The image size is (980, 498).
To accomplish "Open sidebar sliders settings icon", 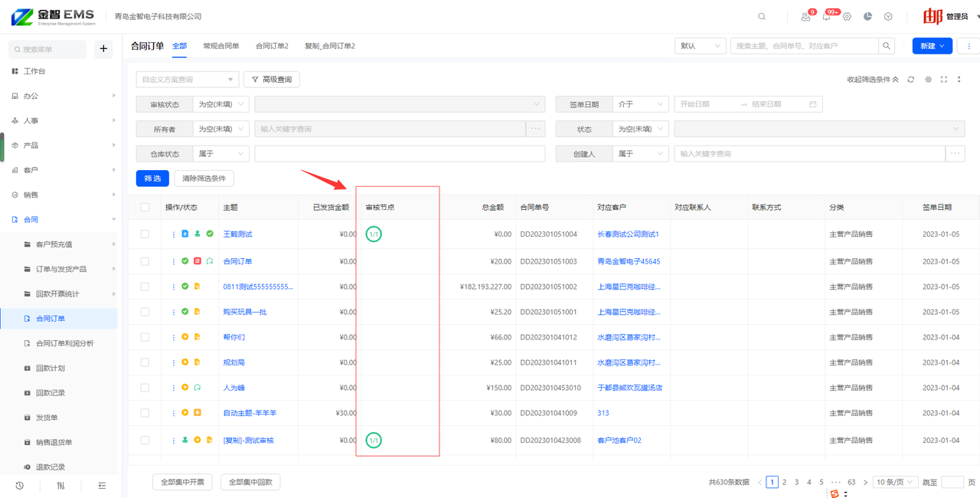I will [x=60, y=486].
